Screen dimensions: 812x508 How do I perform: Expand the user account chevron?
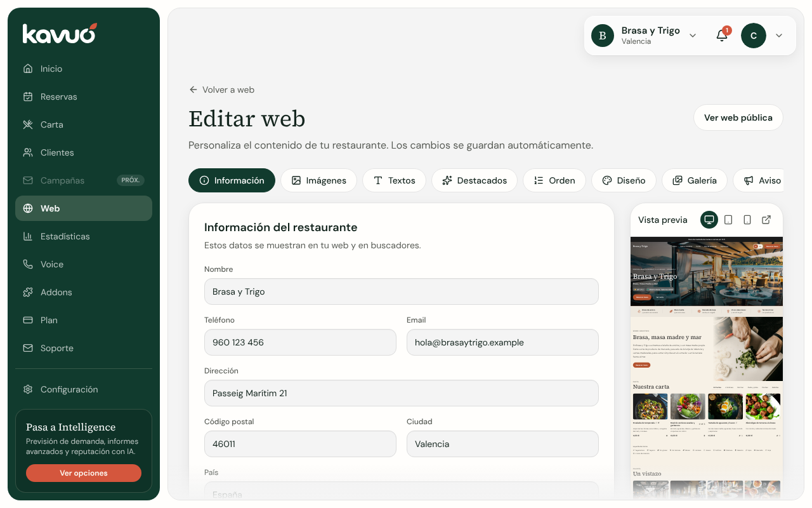point(779,36)
